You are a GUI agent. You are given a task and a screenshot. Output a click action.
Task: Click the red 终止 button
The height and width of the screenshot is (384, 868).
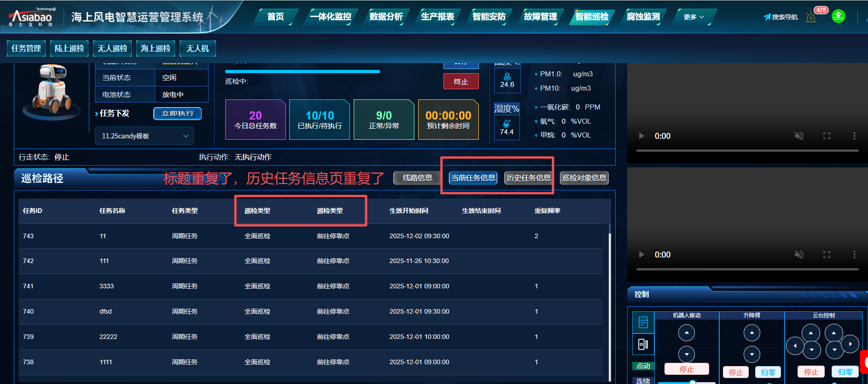coord(460,81)
